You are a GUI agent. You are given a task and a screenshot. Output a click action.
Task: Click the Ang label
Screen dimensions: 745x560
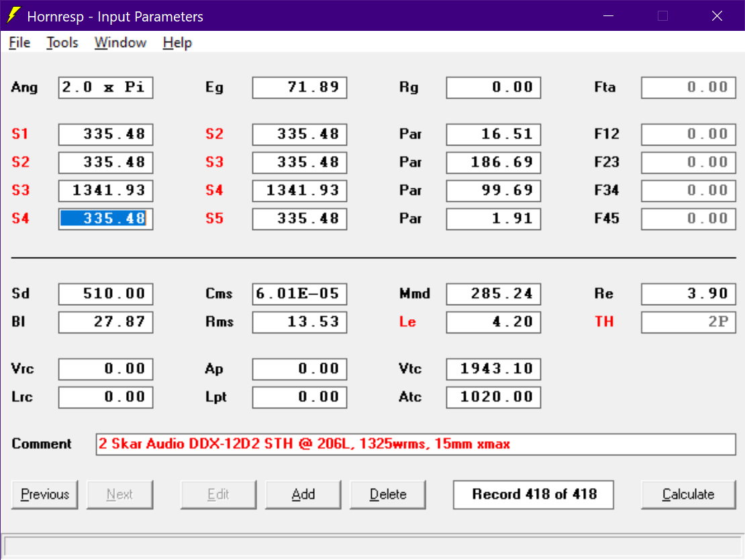24,87
